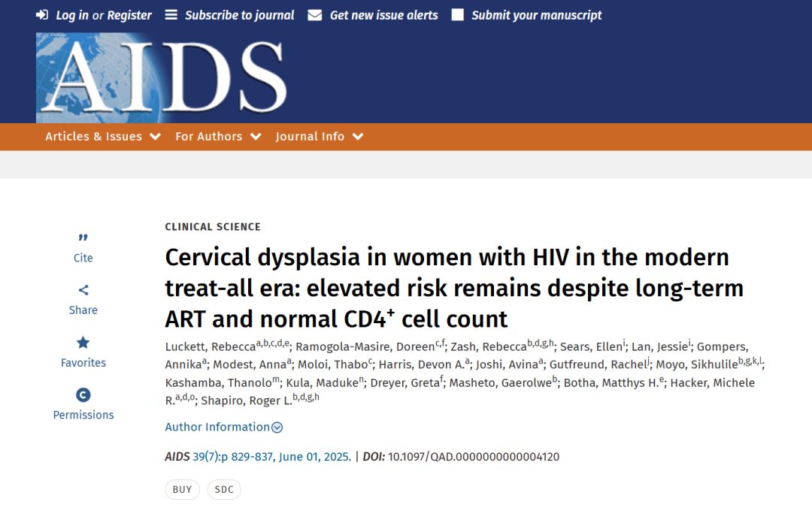The width and height of the screenshot is (812, 514).
Task: Click the SDC button
Action: tap(224, 490)
